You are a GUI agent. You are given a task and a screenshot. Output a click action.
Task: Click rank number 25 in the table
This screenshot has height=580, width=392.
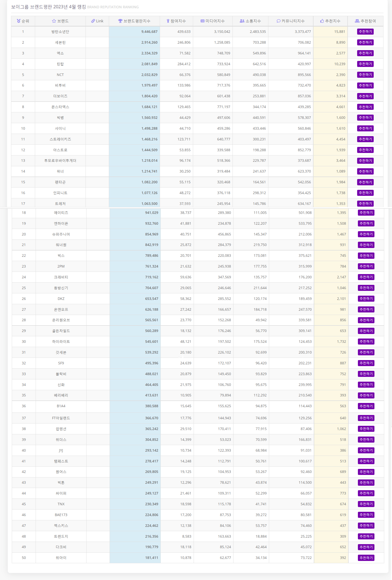(x=24, y=288)
